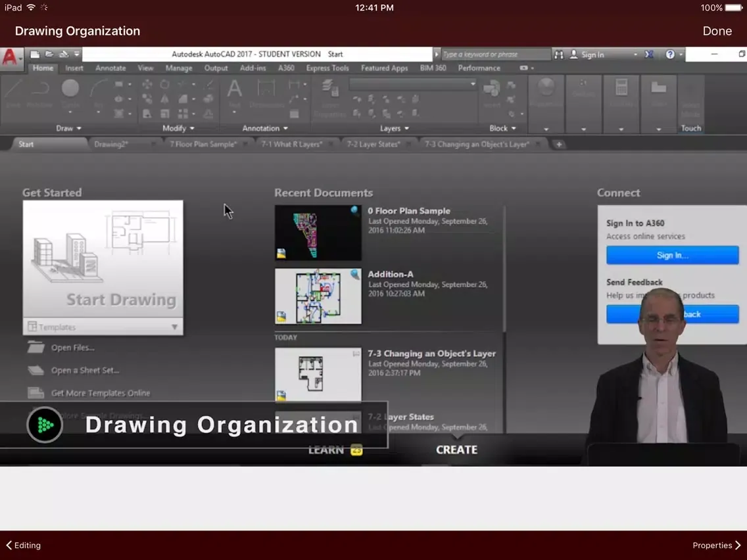Screen dimensions: 747x560
Task: Open the Express Tools ribbon tab
Action: pyautogui.click(x=327, y=68)
